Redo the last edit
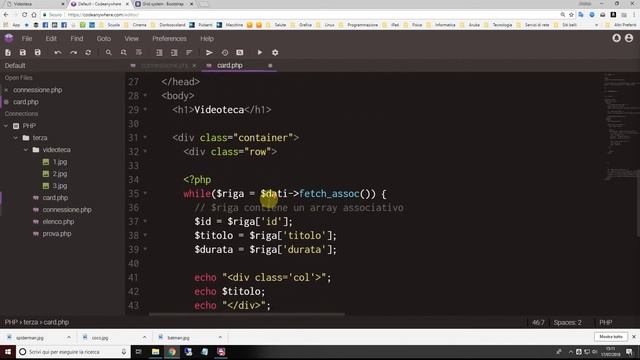Screen dimensions: 640x360 pos(73,53)
